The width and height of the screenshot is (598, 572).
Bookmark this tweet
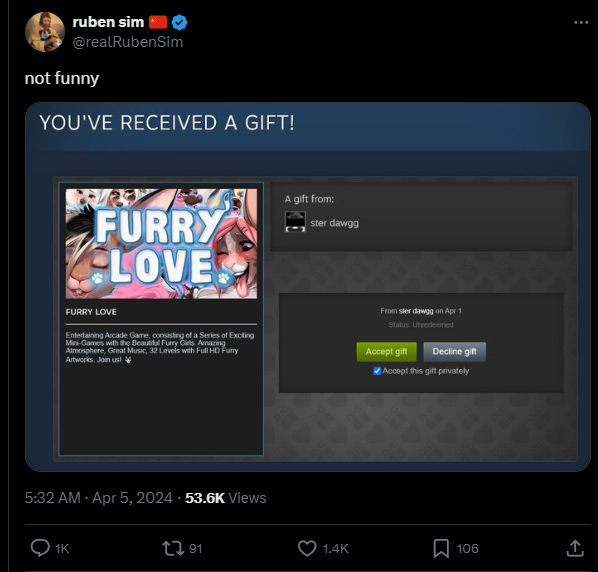click(x=441, y=548)
